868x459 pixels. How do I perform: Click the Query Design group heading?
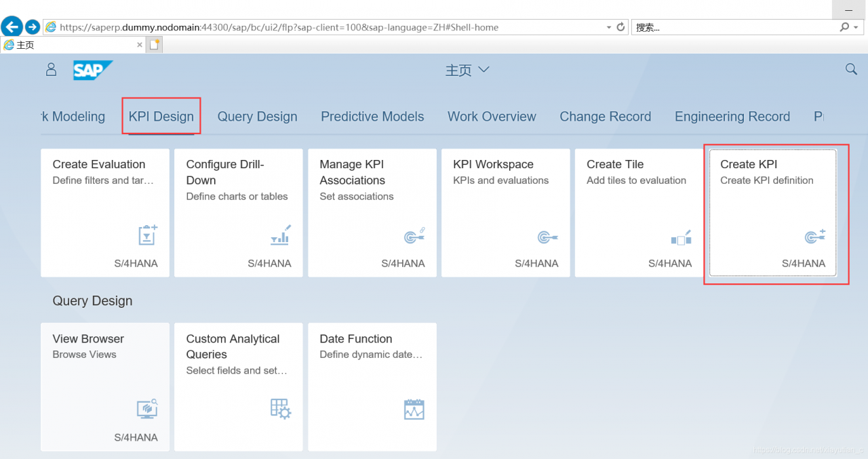(92, 301)
